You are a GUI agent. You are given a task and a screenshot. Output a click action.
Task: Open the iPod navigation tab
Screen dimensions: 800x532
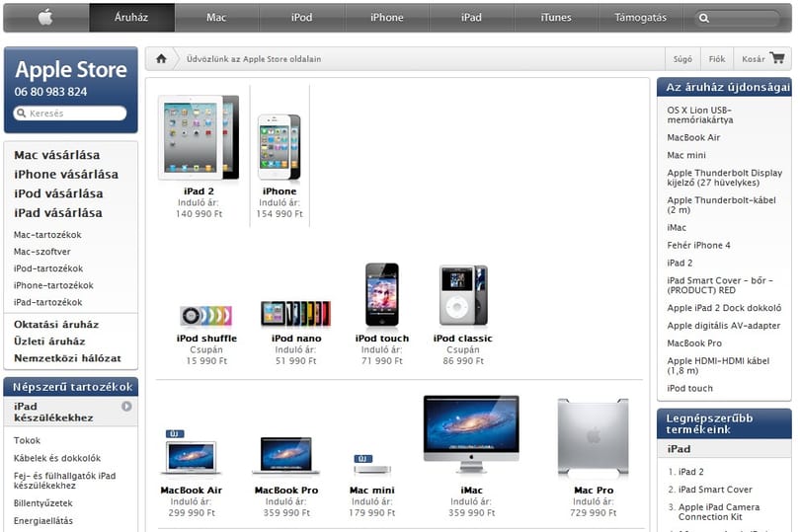coord(302,18)
